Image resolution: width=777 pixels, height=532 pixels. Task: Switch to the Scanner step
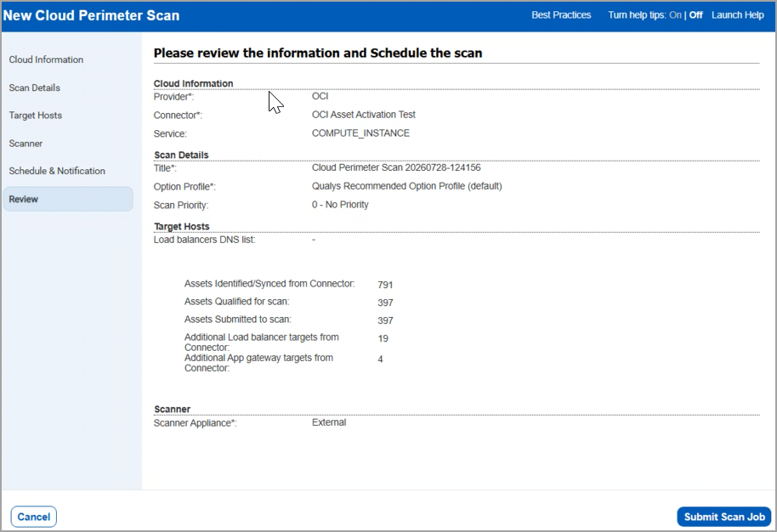pyautogui.click(x=26, y=144)
